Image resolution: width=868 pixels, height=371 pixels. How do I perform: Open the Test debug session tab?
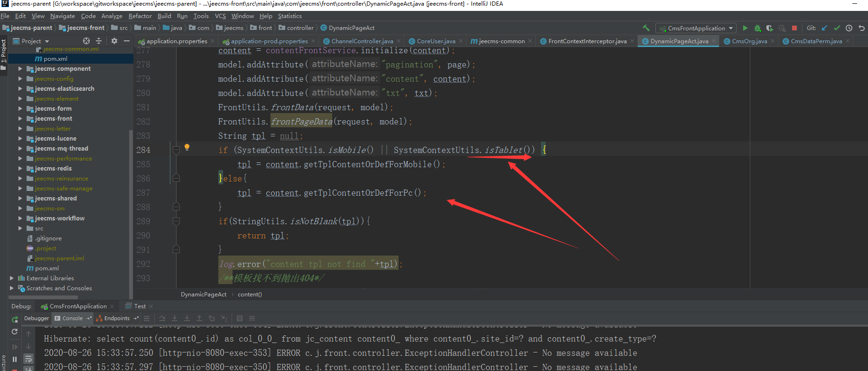pyautogui.click(x=140, y=306)
